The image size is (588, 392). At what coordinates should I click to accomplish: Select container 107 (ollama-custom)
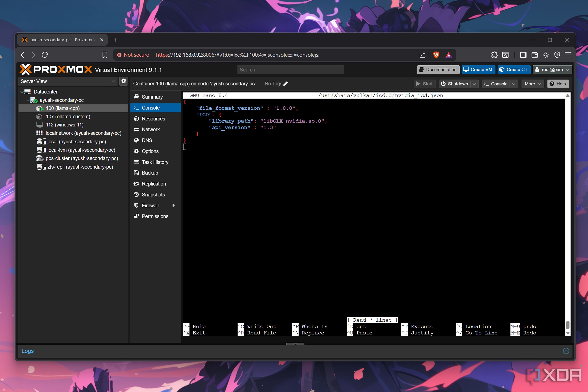click(x=73, y=117)
